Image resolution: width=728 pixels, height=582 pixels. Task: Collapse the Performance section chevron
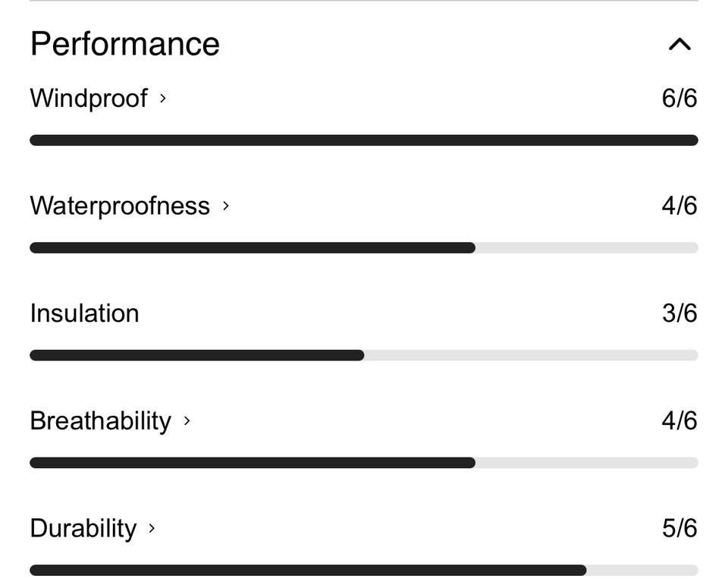pyautogui.click(x=679, y=45)
